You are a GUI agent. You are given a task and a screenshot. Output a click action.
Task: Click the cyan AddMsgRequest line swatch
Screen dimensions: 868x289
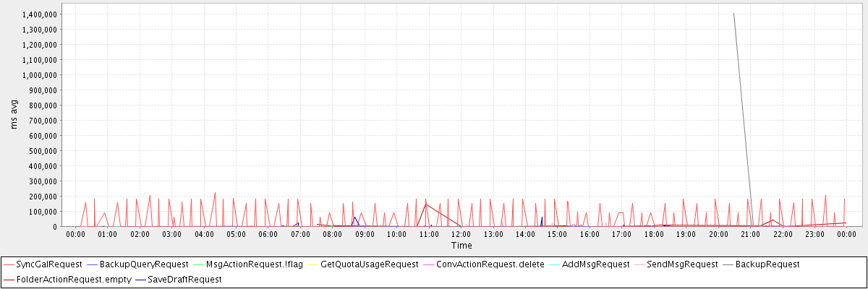pyautogui.click(x=555, y=264)
